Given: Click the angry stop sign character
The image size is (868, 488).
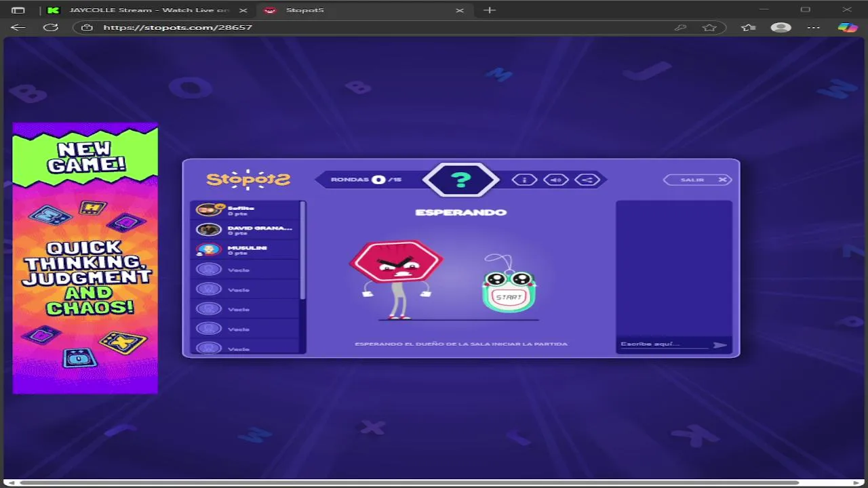Looking at the screenshot, I should coord(397,279).
